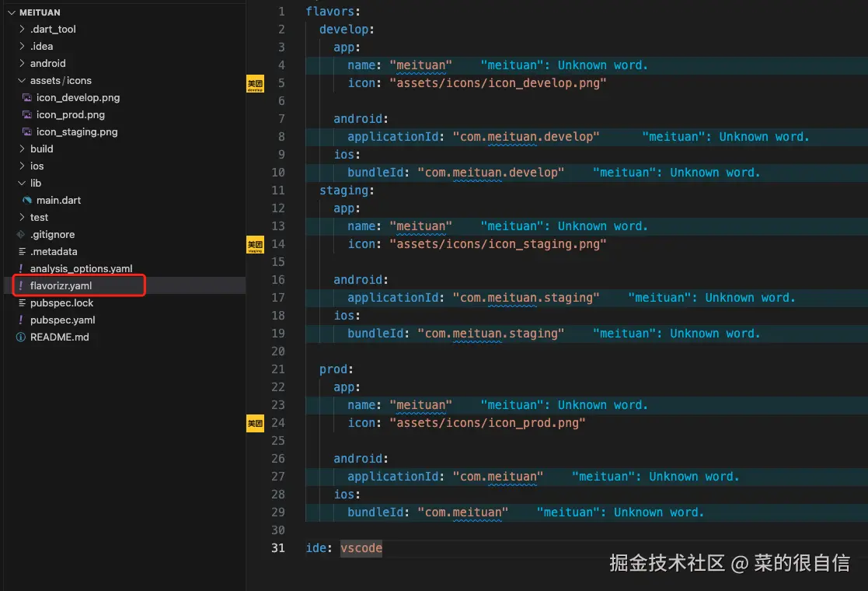Click "com.meituan" applicationId on line 27

click(498, 477)
